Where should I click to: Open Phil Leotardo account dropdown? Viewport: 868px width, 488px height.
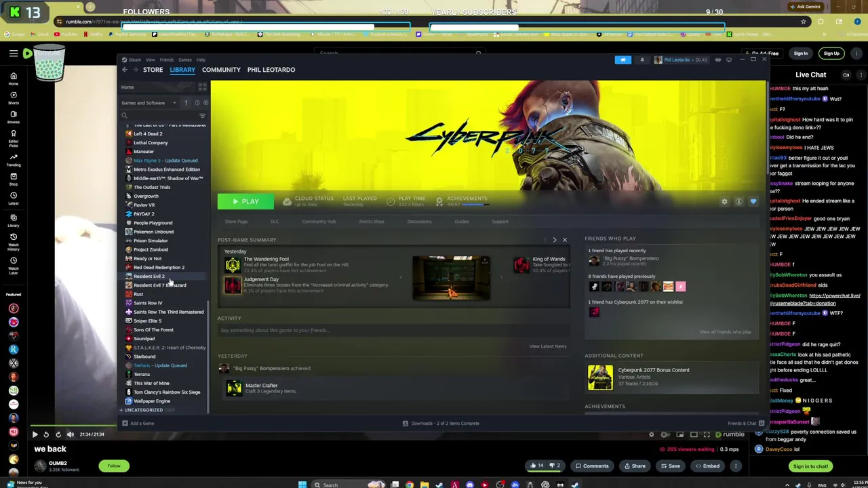pyautogui.click(x=680, y=60)
